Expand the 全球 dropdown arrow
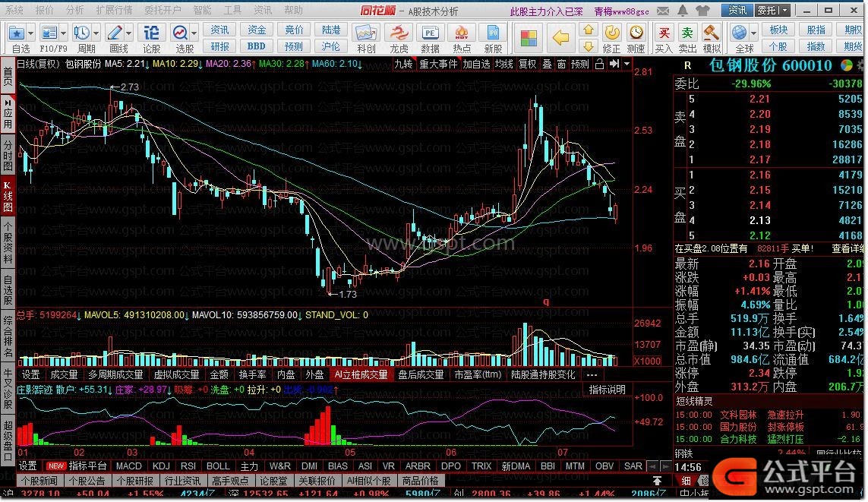868x502 pixels. coord(753,33)
